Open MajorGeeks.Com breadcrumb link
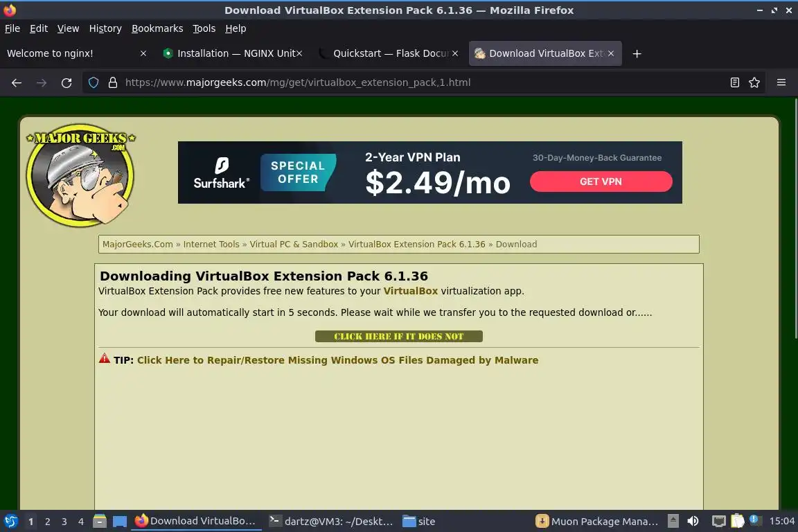The width and height of the screenshot is (798, 532). pos(137,245)
